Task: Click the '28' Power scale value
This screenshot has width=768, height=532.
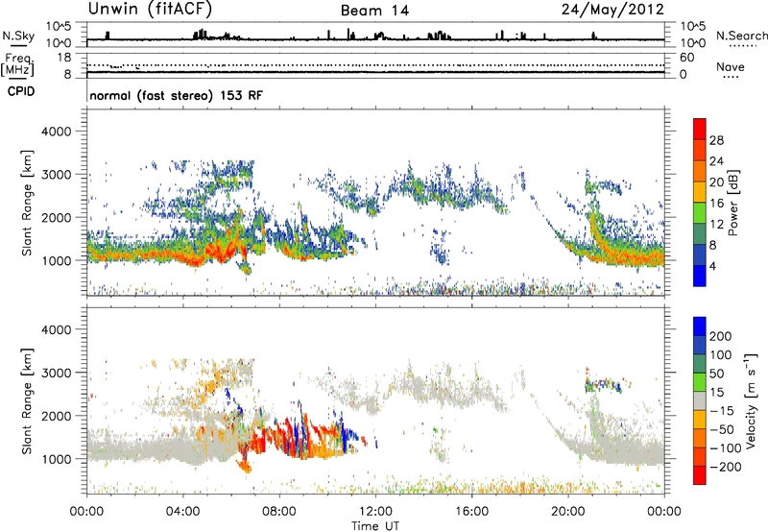Action: pos(716,140)
